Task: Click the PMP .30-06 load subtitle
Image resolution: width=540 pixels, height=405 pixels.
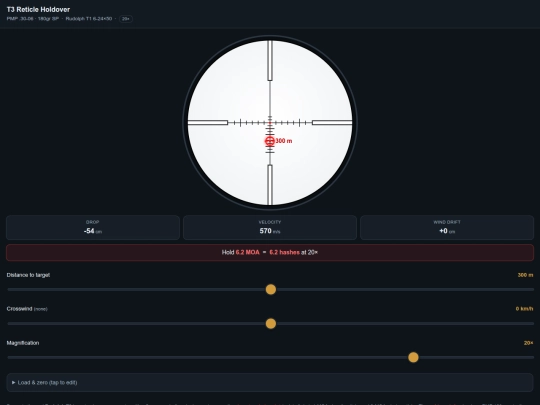Action: (x=59, y=19)
